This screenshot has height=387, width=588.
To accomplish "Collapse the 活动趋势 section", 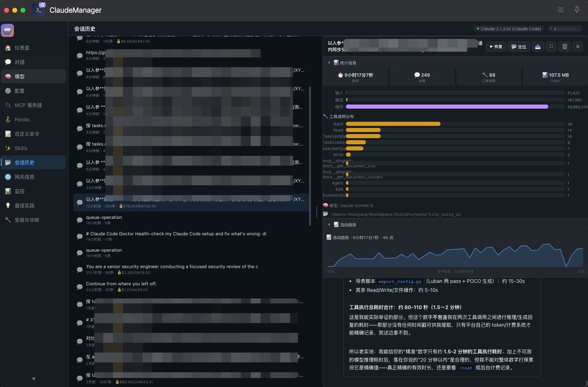I will [x=329, y=225].
